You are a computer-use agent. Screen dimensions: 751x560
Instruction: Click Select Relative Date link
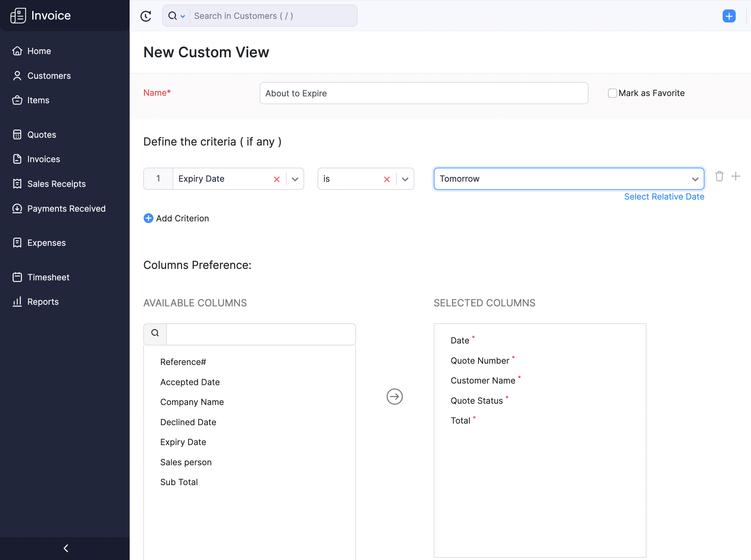pyautogui.click(x=664, y=197)
